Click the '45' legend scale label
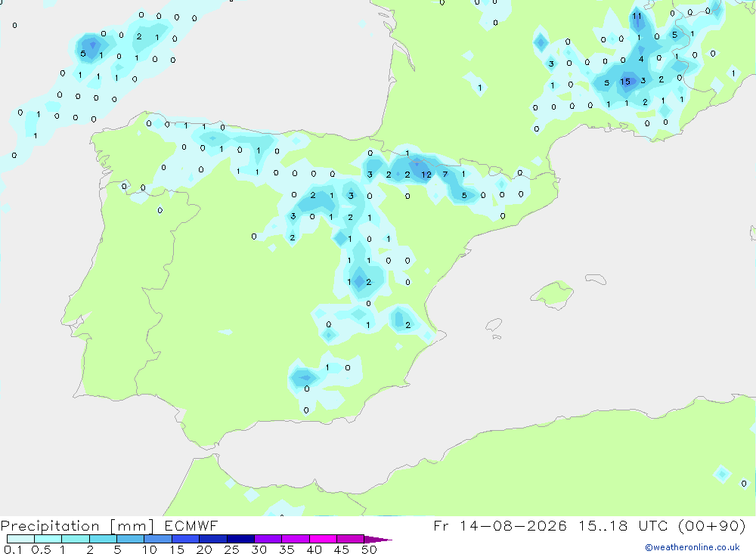 342,549
